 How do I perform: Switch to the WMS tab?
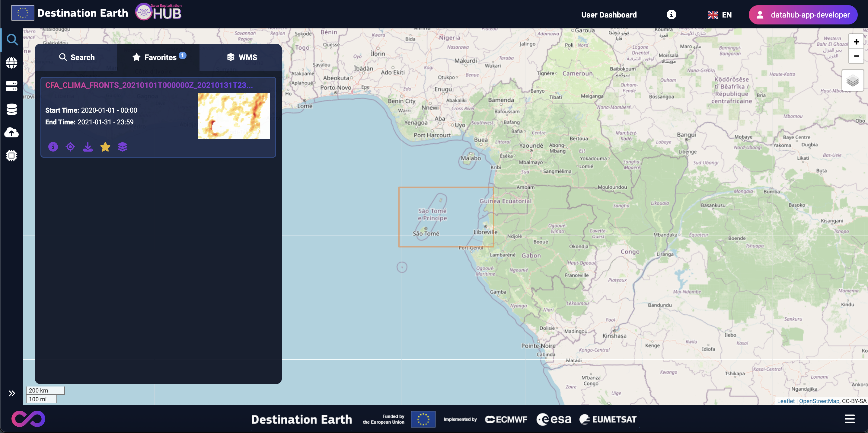pos(241,57)
